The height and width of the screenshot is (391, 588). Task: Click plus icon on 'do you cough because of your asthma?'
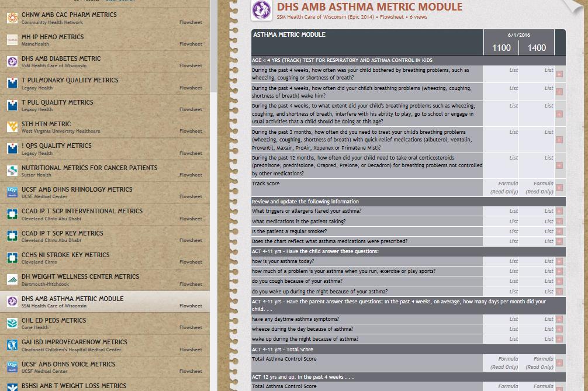coord(559,281)
